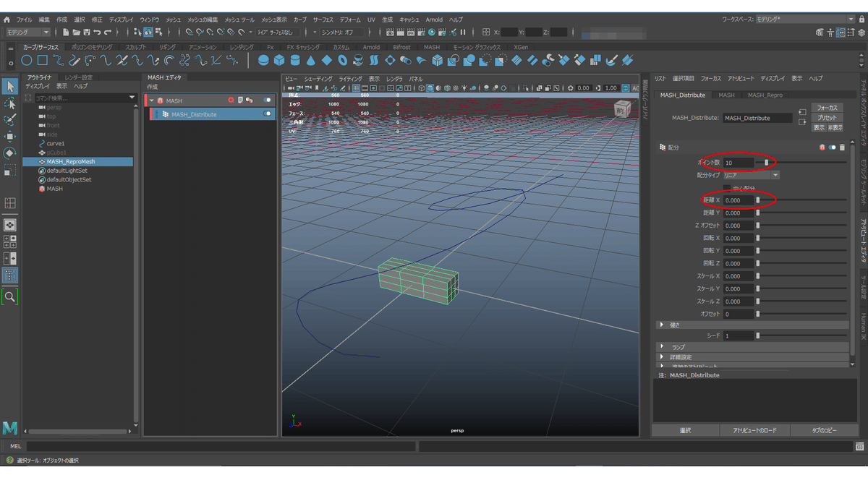This screenshot has width=868, height=488.
Task: Click the ポイント数 value field
Action: pos(739,163)
